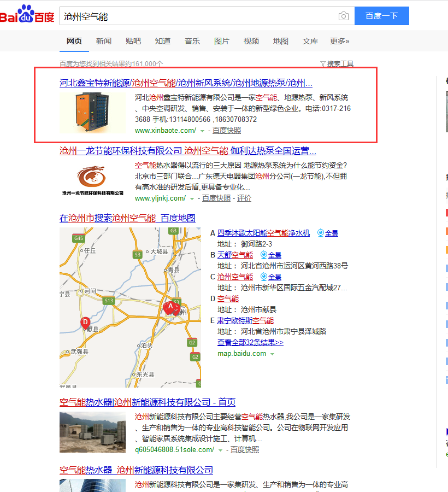The image size is (448, 492).
Task: Open 空气能热水器|沧州新能源科技有限公司 - 首页 title
Action: [x=148, y=402]
